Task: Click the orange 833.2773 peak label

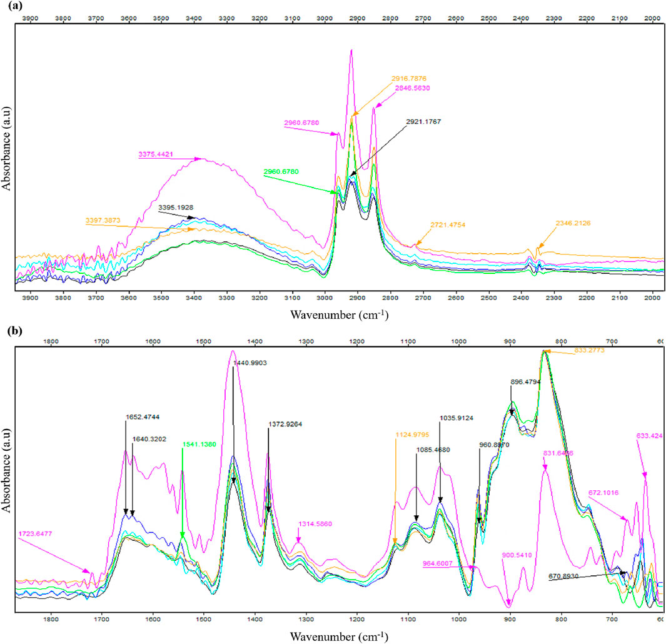Action: click(x=589, y=350)
